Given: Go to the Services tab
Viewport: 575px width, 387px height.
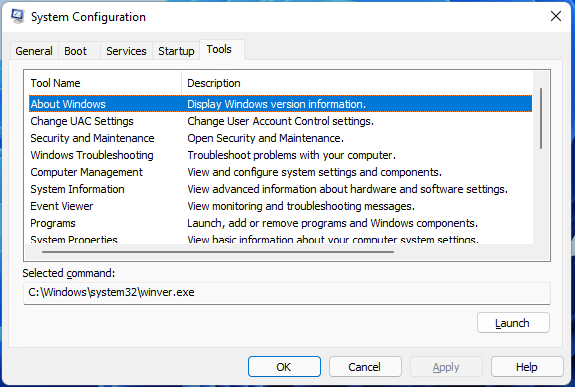Looking at the screenshot, I should click(x=126, y=51).
